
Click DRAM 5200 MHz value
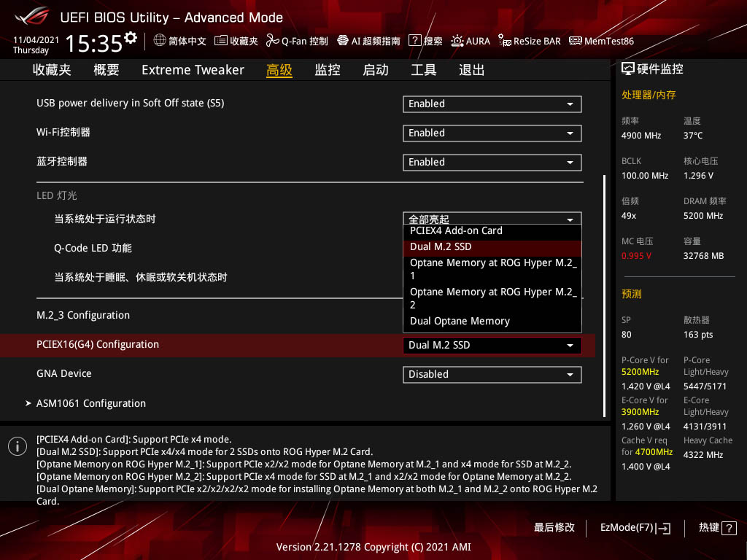point(703,216)
